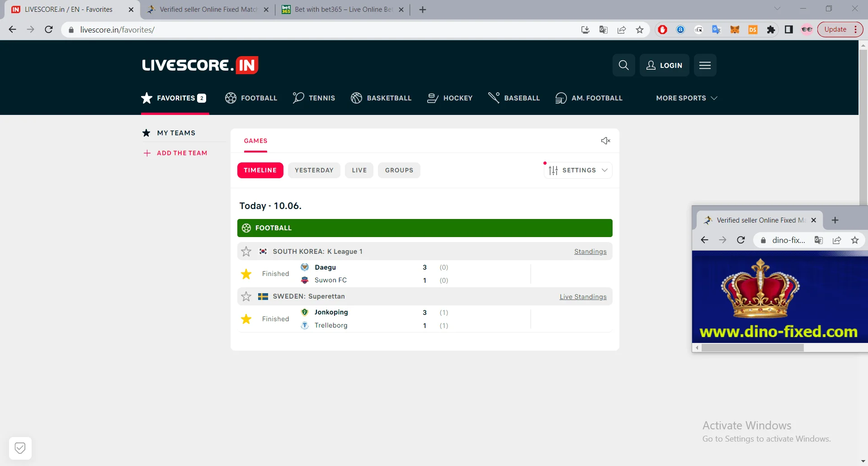Select the Tennis sport icon
Screen dimensions: 868x466
pyautogui.click(x=298, y=98)
